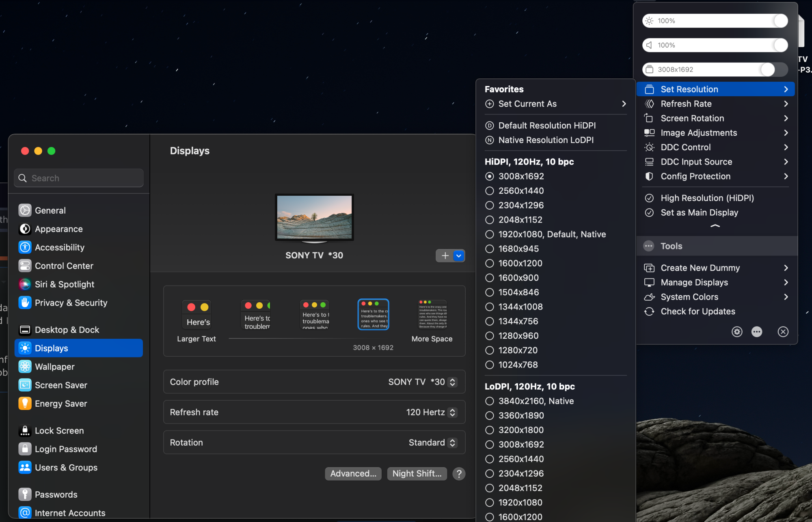The width and height of the screenshot is (812, 522).
Task: Open the Color profile popup menu
Action: pos(423,382)
